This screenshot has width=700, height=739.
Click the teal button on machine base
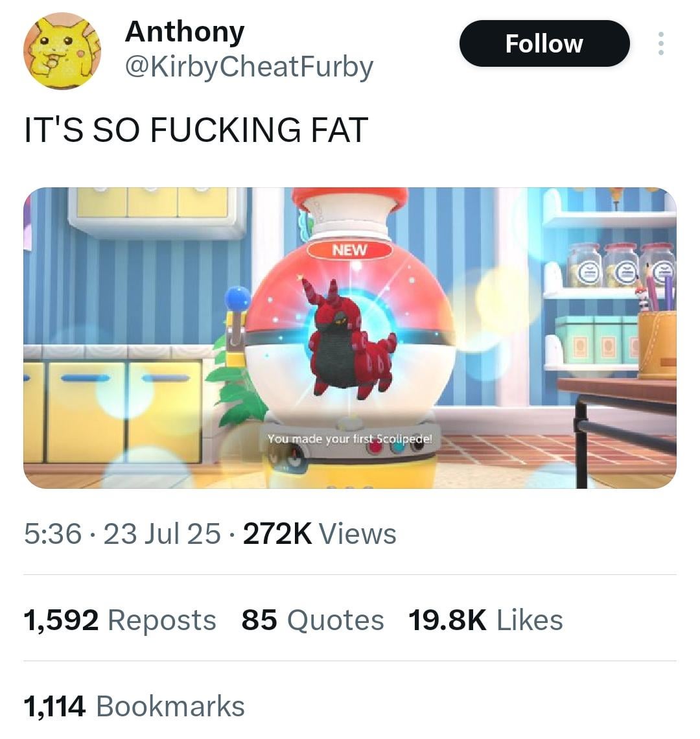pos(397,448)
